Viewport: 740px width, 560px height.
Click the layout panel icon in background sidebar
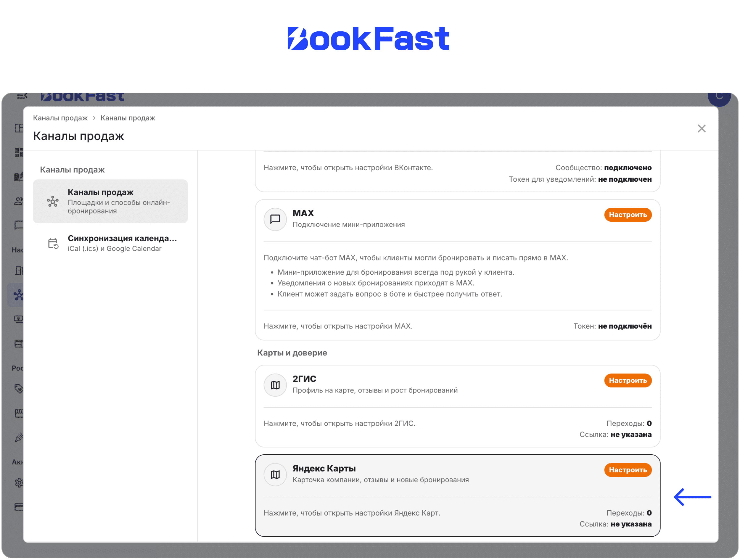coord(19,128)
